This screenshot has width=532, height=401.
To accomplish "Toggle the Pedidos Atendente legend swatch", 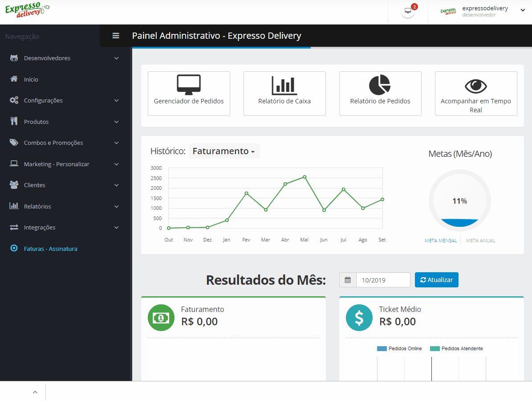I will click(435, 349).
